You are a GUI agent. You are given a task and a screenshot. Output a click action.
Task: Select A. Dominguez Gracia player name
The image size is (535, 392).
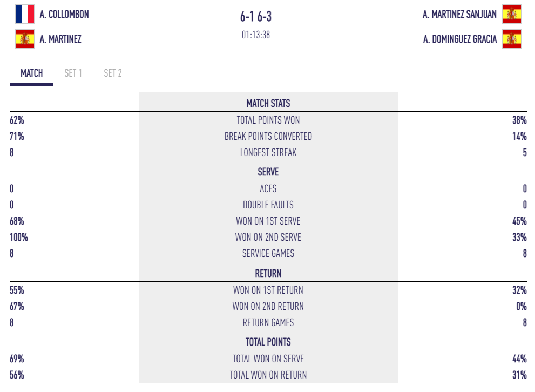tap(460, 39)
